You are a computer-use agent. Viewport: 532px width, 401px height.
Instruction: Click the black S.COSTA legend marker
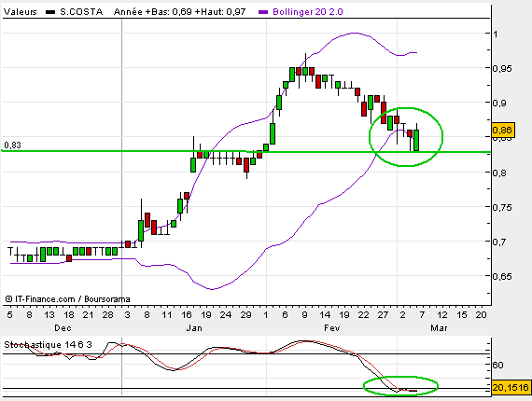point(50,12)
